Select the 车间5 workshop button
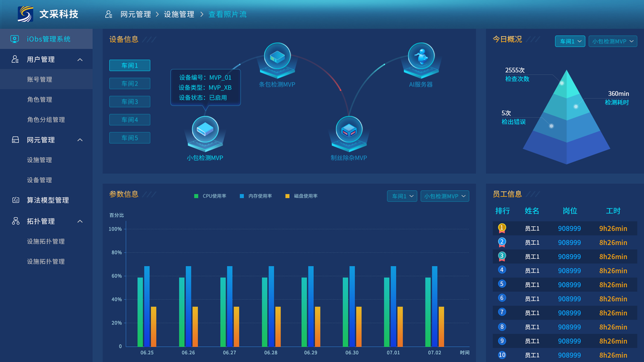644x362 pixels. (x=130, y=138)
